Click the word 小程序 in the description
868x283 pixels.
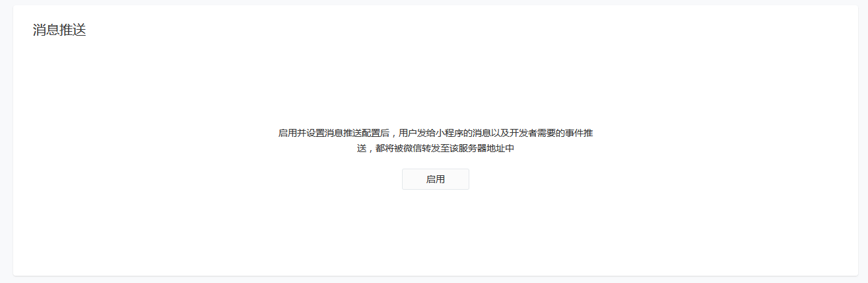(x=450, y=133)
